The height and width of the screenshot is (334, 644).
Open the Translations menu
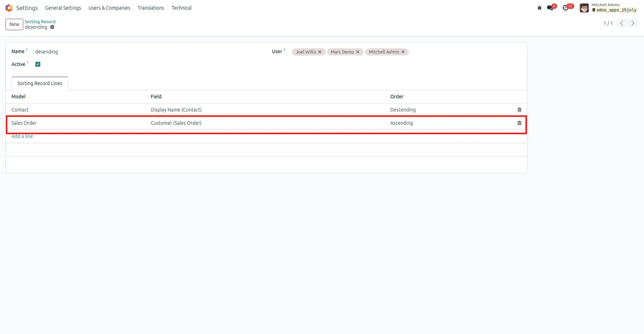(151, 8)
